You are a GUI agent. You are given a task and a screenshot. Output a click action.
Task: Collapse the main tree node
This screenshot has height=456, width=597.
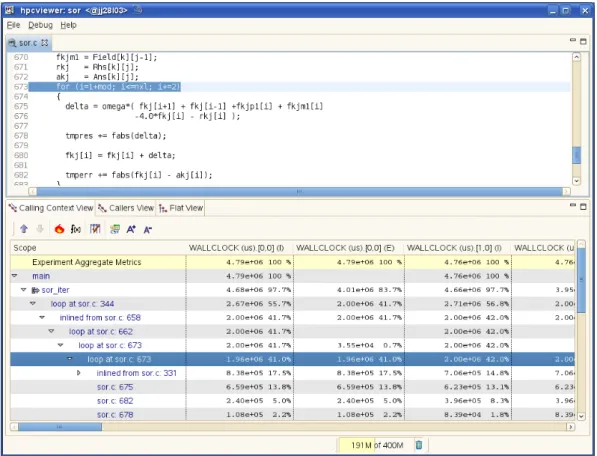[15, 276]
